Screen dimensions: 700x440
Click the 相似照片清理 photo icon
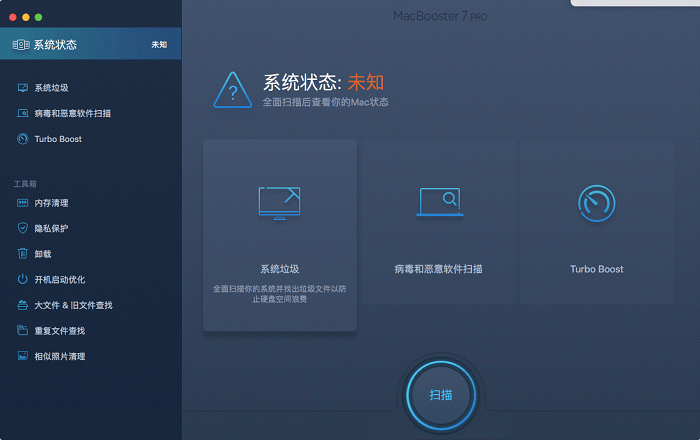22,356
